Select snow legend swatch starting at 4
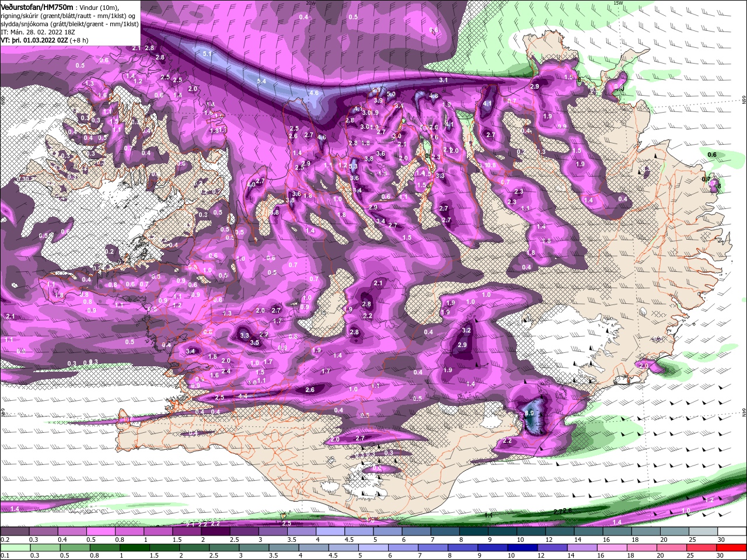The image size is (747, 560). 330,531
